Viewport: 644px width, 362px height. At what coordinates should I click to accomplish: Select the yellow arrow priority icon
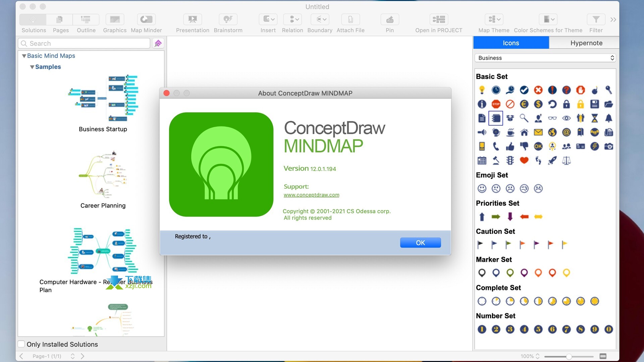(x=538, y=217)
